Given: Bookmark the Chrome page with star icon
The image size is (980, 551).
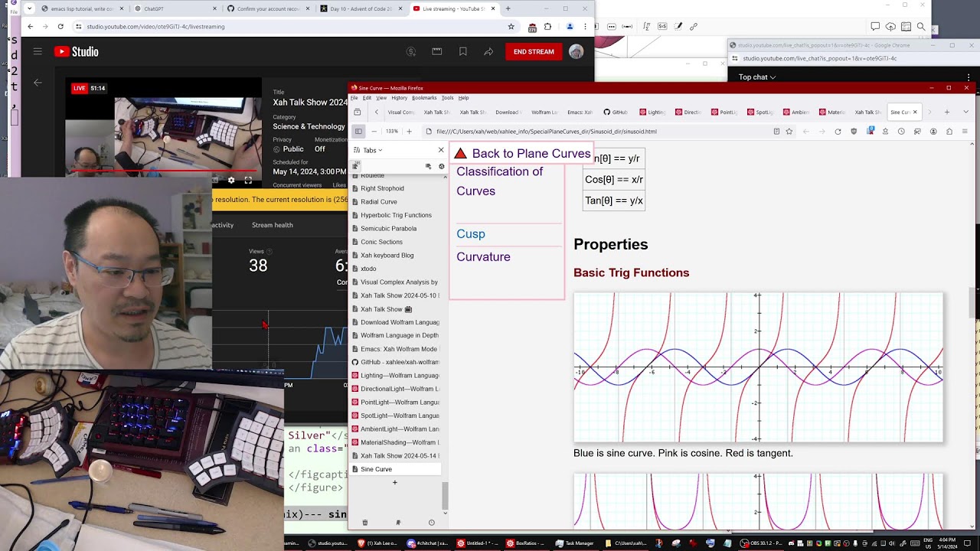Looking at the screenshot, I should (x=511, y=26).
